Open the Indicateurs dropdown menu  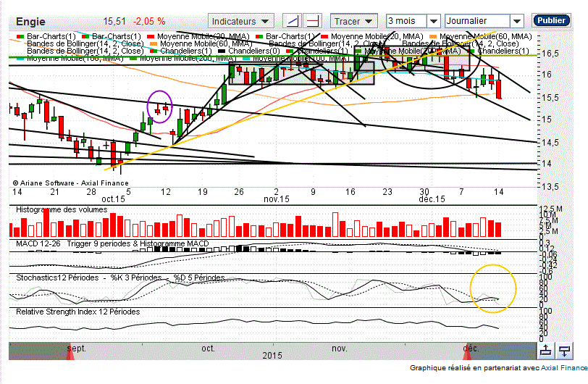pyautogui.click(x=241, y=21)
